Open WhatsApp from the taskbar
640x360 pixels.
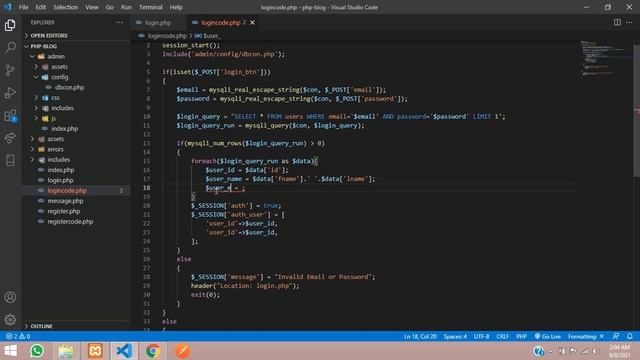tap(37, 351)
